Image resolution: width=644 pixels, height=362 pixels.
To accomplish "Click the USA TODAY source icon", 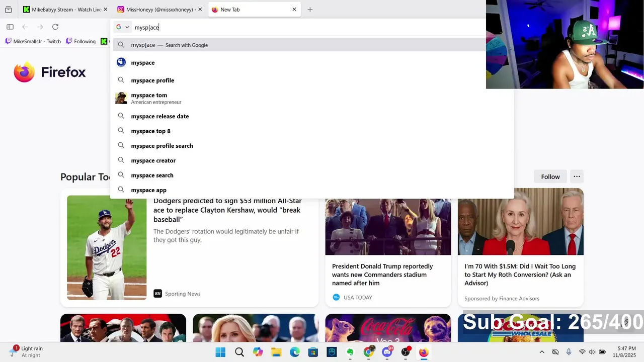I will click(336, 297).
